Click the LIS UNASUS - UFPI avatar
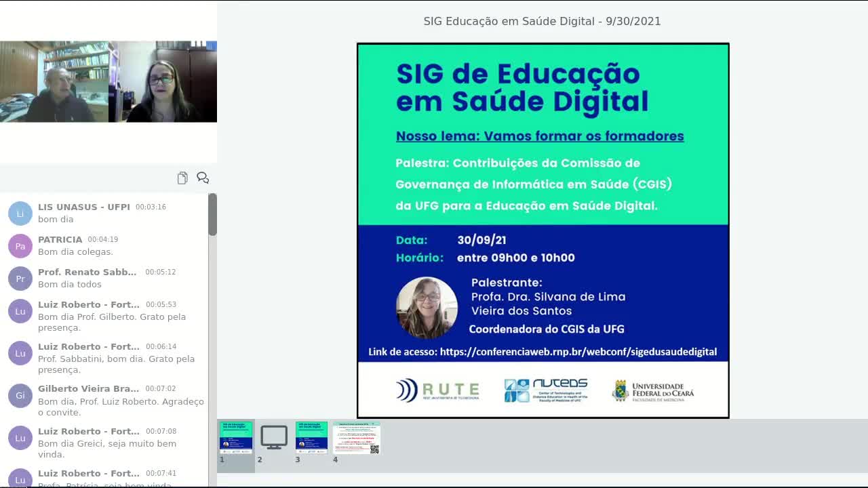This screenshot has height=488, width=868. [x=20, y=213]
